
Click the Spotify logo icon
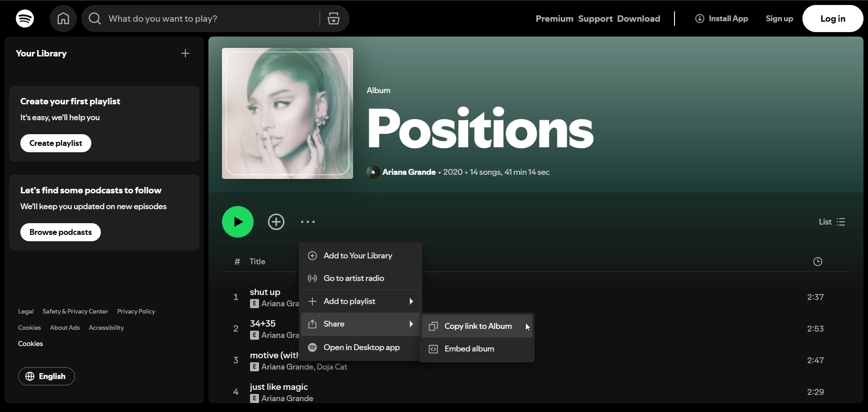coord(25,19)
